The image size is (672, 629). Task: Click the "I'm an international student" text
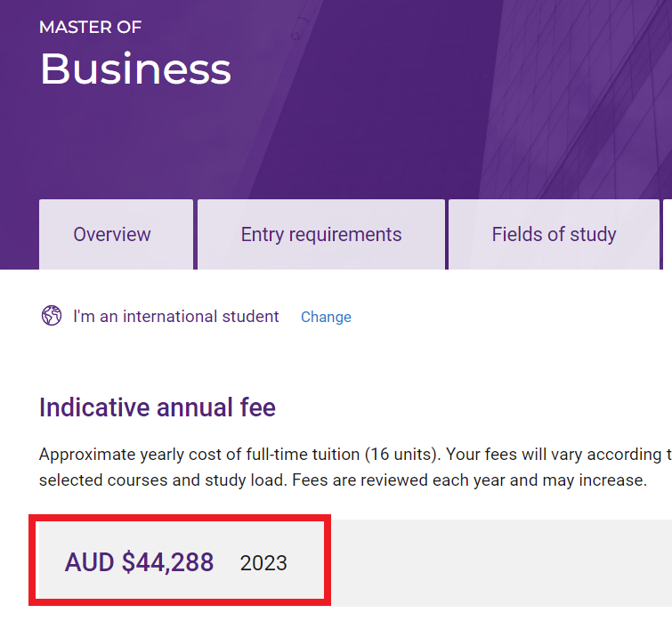tap(176, 317)
